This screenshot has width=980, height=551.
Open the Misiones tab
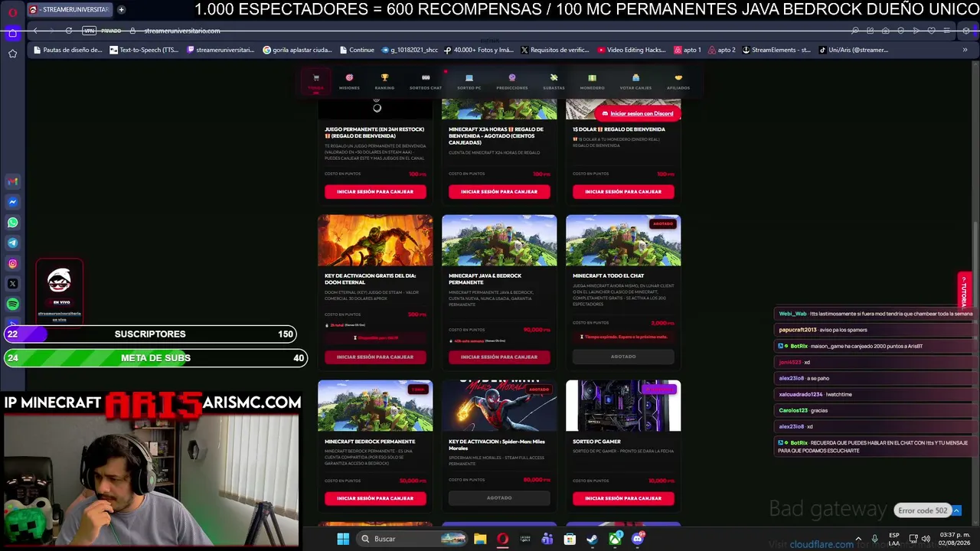click(349, 81)
